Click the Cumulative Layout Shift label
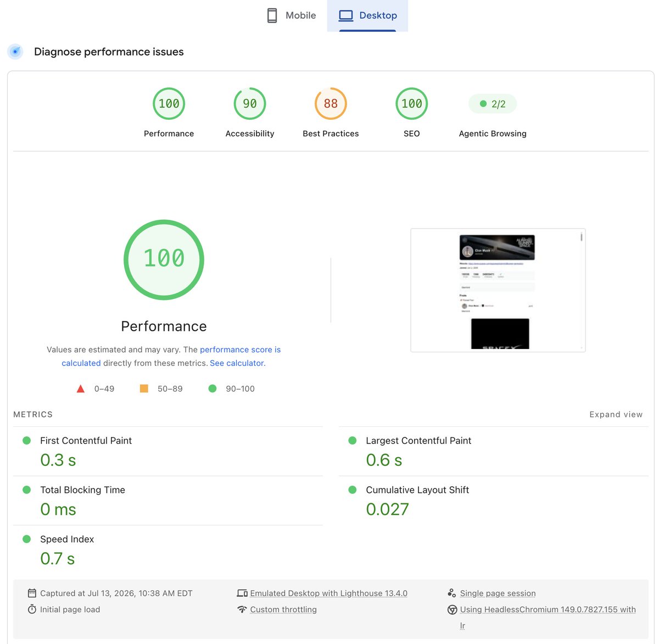 [x=417, y=490]
